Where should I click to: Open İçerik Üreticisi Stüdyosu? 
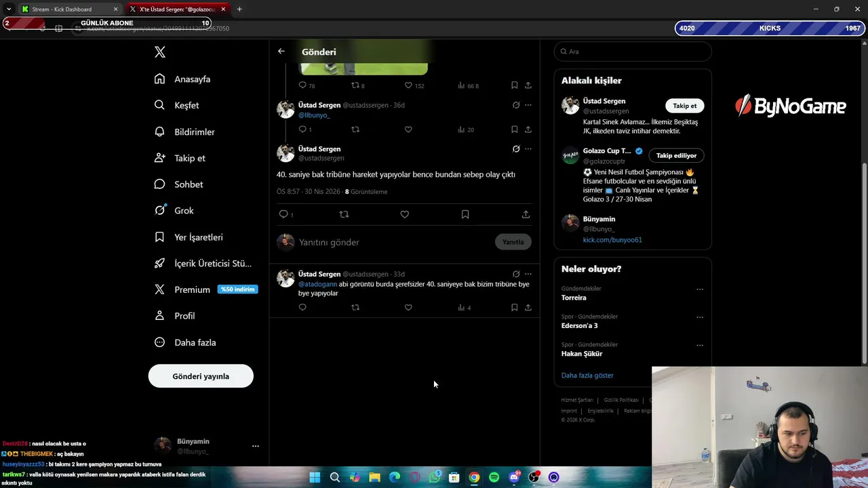[203, 264]
